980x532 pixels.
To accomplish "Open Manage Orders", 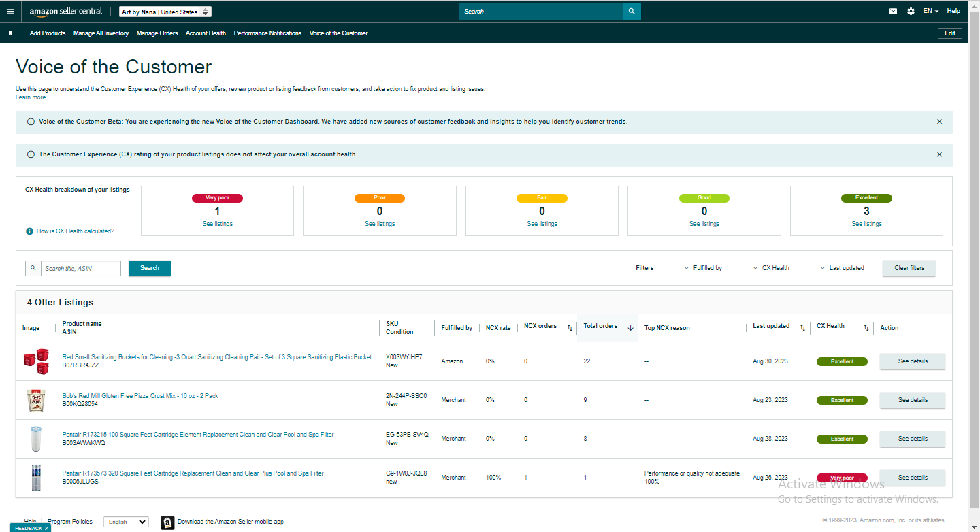I will tap(157, 33).
